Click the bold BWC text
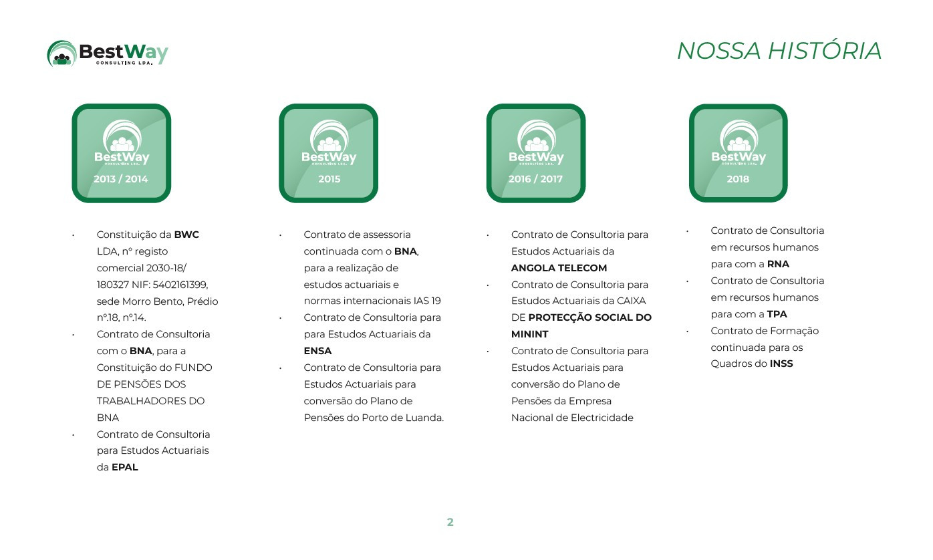The image size is (933, 560). point(186,235)
